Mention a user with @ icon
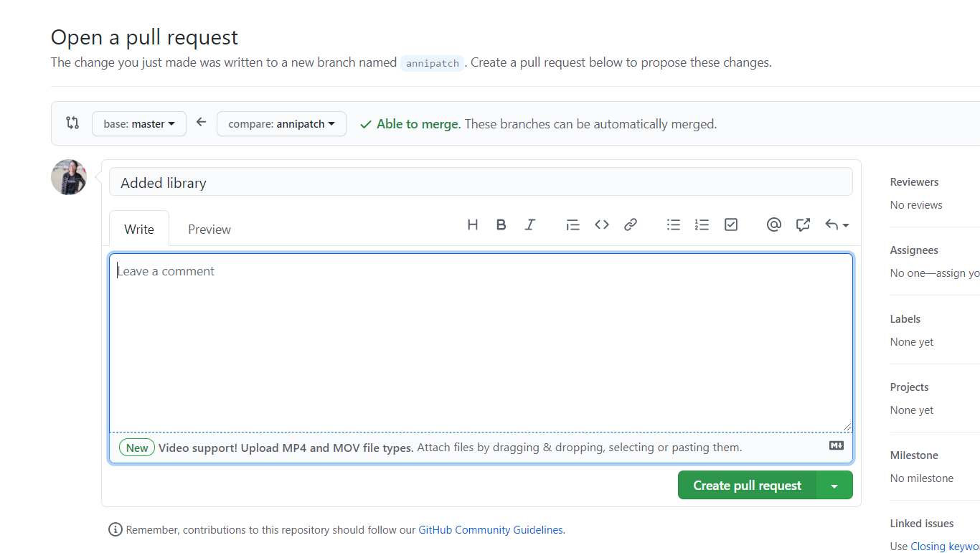The width and height of the screenshot is (980, 553). tap(773, 225)
